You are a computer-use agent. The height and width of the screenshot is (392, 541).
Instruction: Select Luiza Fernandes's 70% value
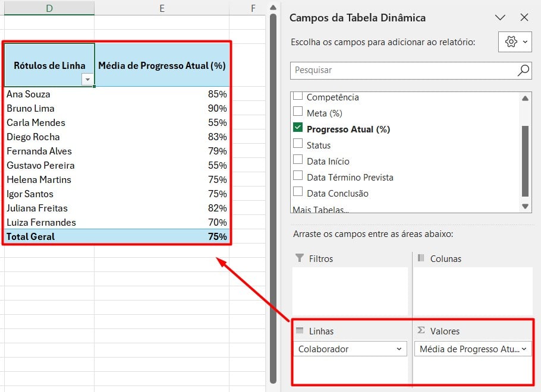click(x=162, y=222)
